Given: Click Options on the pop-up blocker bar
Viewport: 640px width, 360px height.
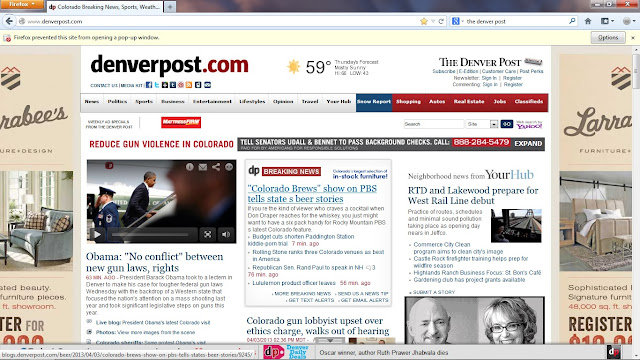Looking at the screenshot, I should tap(608, 38).
